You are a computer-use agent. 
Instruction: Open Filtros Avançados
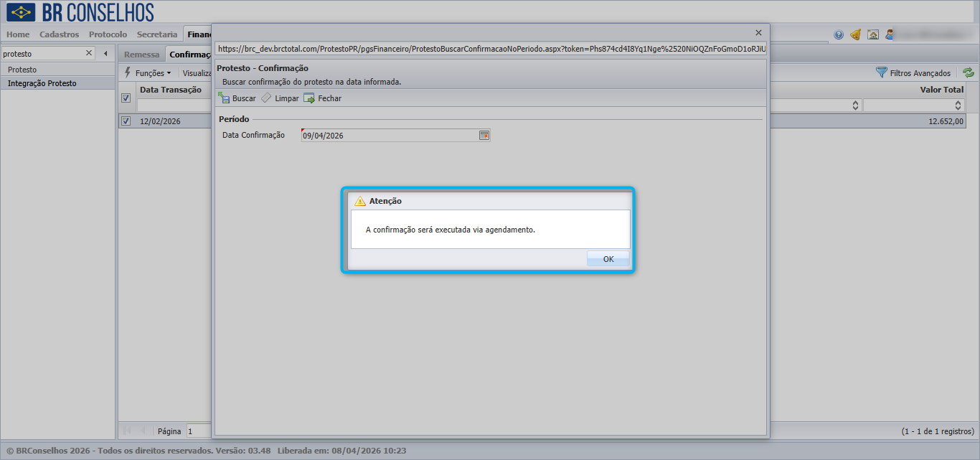coord(913,72)
